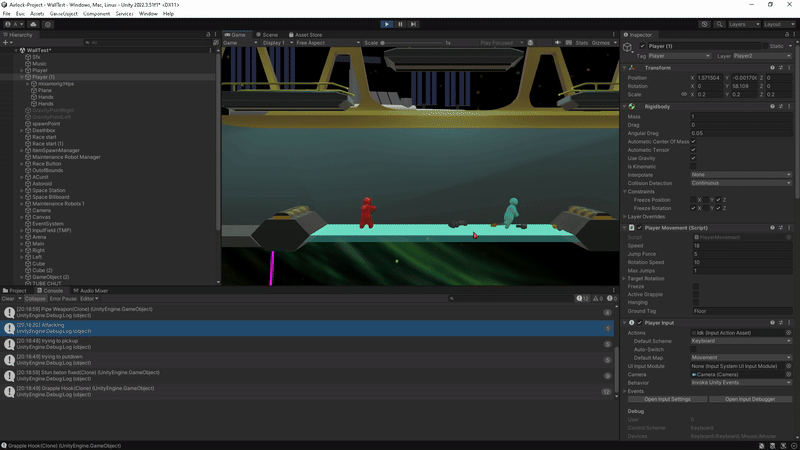Open Rigidbody component help icon
This screenshot has height=450, width=800.
(x=771, y=107)
